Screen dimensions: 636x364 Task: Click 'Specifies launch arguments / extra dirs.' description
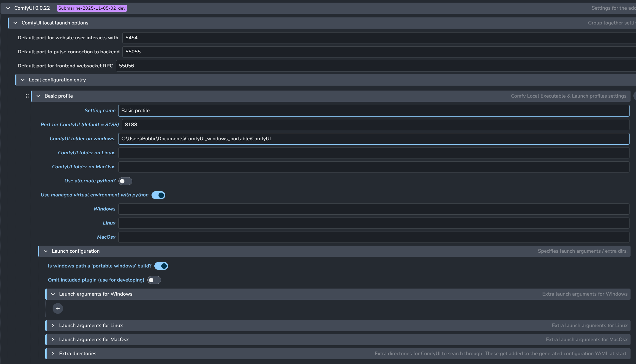(583, 251)
